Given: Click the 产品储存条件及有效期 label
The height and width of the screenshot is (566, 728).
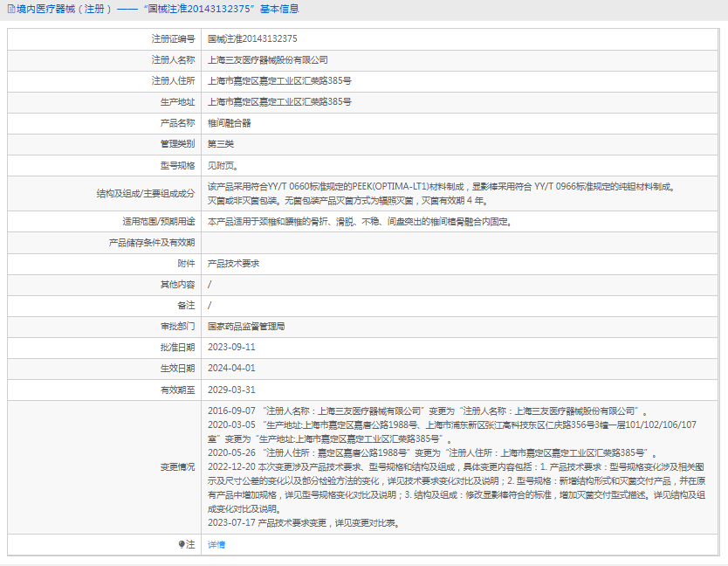Looking at the screenshot, I should coord(152,243).
